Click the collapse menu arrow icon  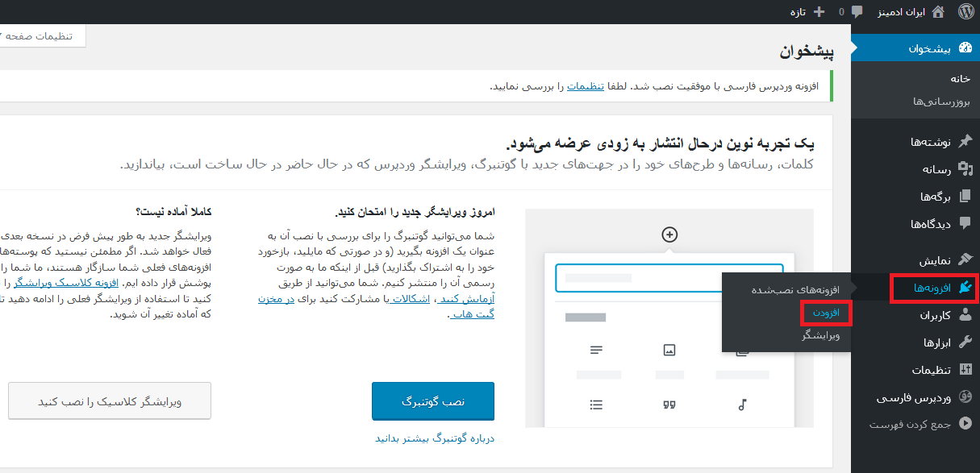[x=966, y=424]
